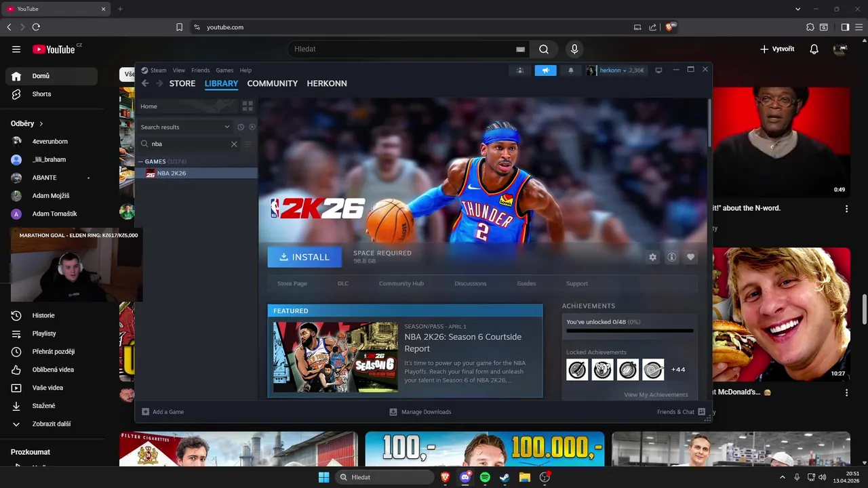Clear the 'nba' library search
Viewport: 868px width, 488px height.
point(234,144)
